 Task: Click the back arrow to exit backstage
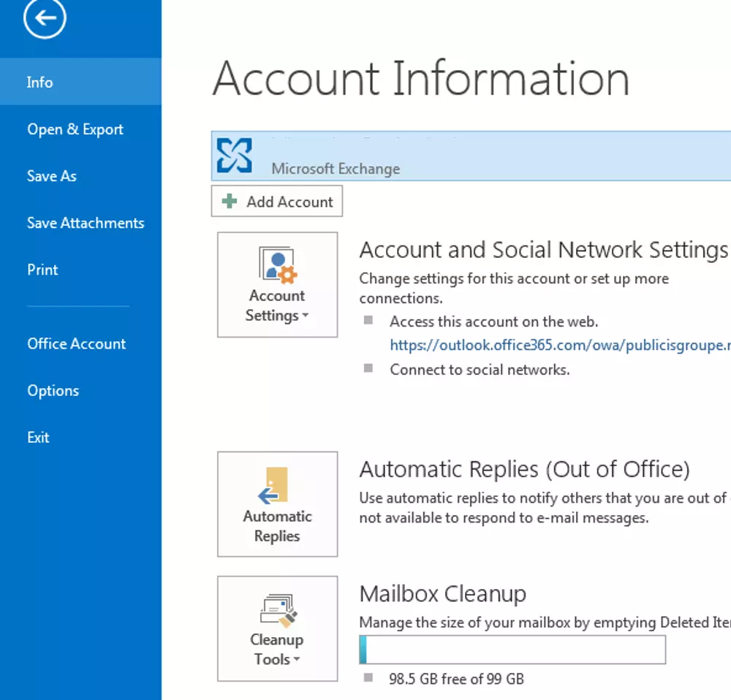click(45, 20)
